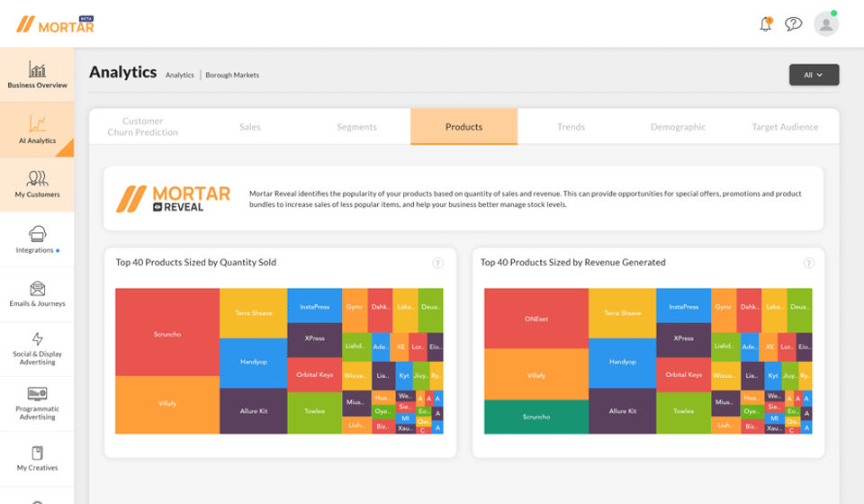The image size is (864, 504).
Task: Click Handyop tile in Revenue treemap
Action: tap(623, 363)
